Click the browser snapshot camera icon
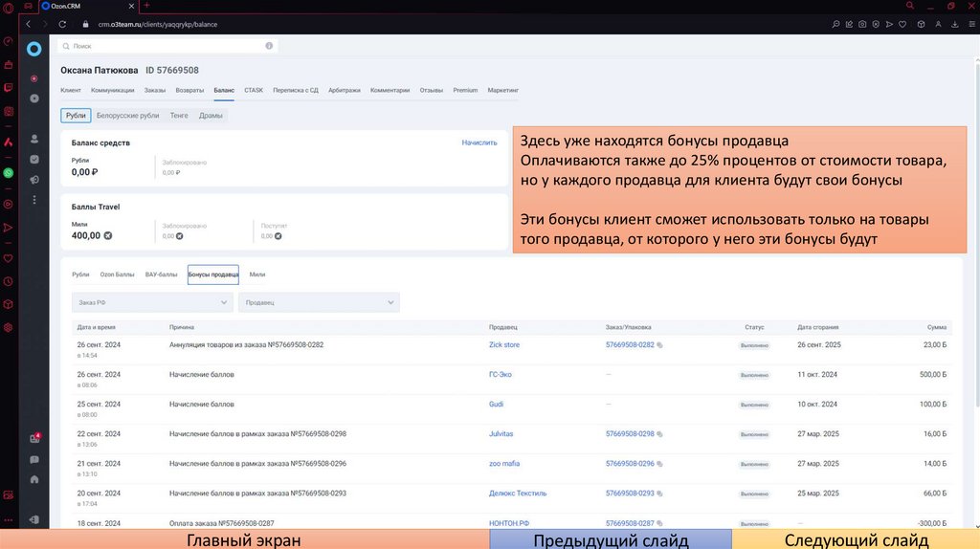The image size is (980, 549). [x=862, y=24]
